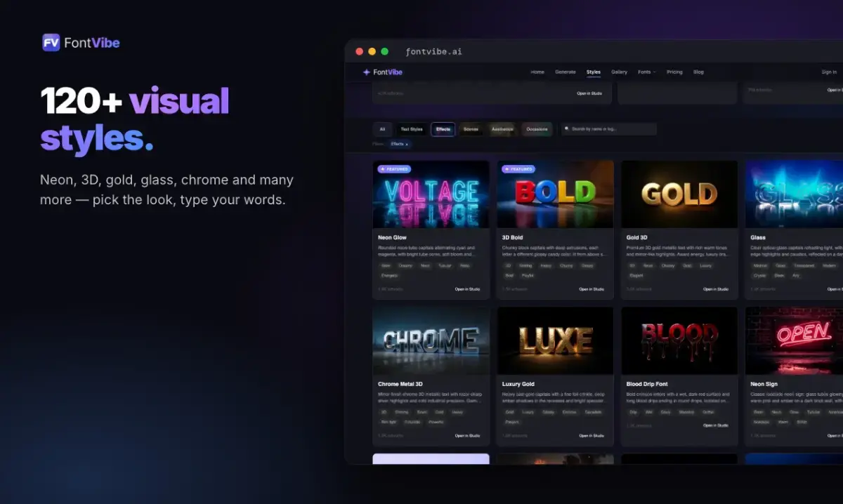This screenshot has height=504, width=843.
Task: Select the All filter tab
Action: (x=382, y=129)
